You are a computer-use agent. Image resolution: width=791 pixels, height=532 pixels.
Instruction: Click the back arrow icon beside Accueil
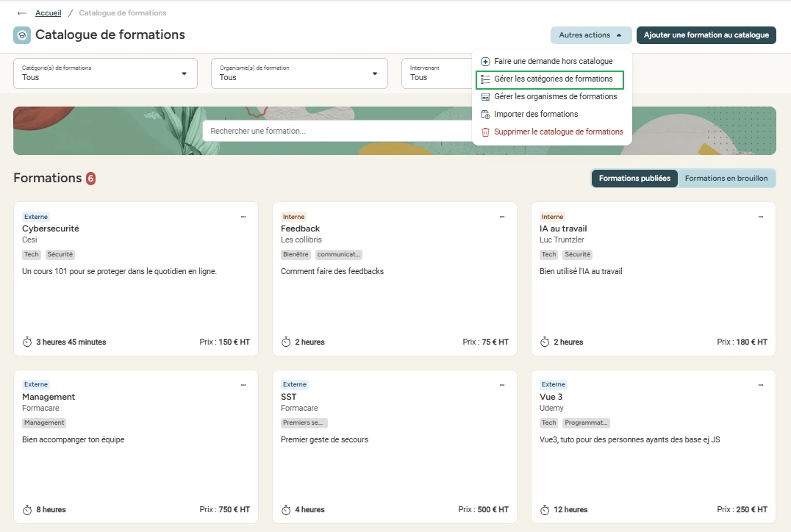coord(21,13)
